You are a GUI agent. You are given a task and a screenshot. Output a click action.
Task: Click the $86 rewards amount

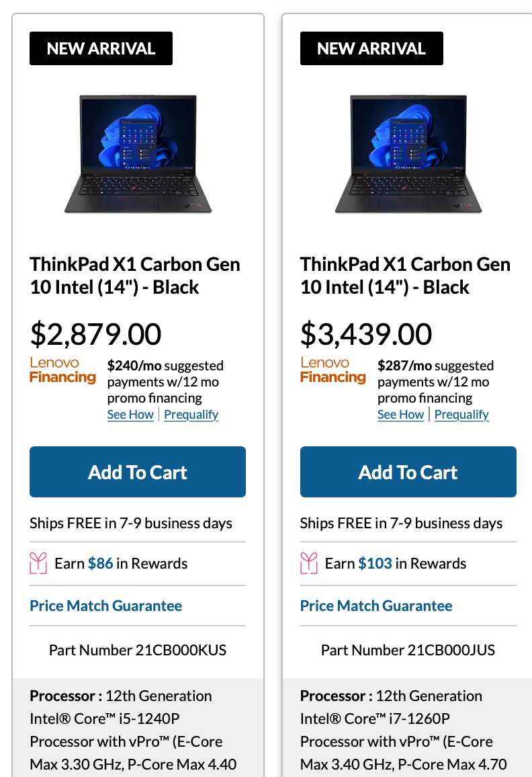pos(100,563)
